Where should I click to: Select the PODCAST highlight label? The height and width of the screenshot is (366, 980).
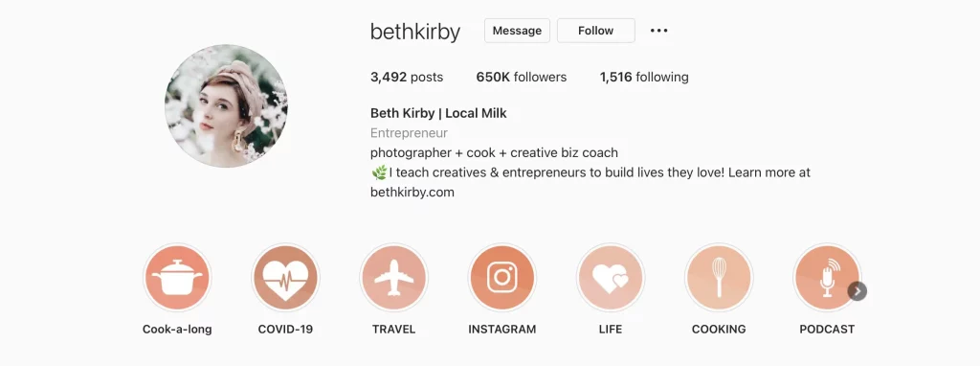(x=827, y=329)
